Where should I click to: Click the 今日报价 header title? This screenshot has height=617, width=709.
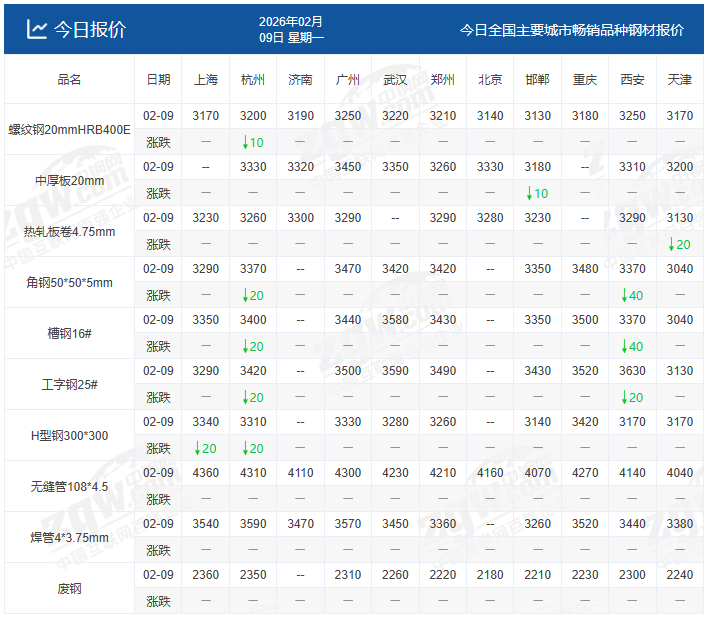click(89, 29)
